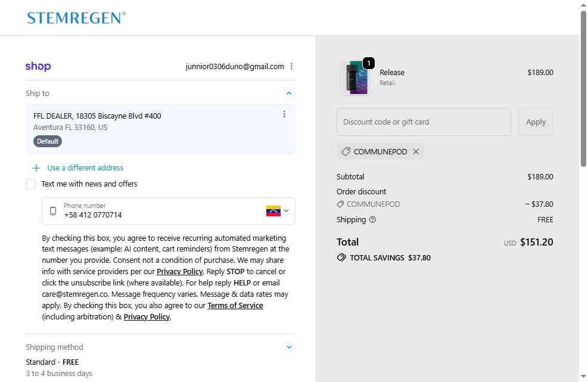Click the tag icon beside Order discount COMMUNEPOD
The width and height of the screenshot is (588, 382).
tap(340, 204)
